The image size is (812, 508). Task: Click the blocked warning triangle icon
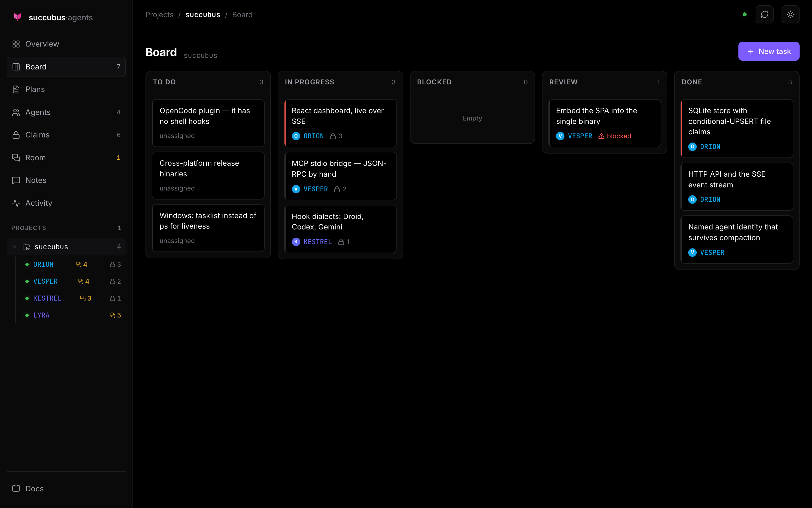coord(601,136)
